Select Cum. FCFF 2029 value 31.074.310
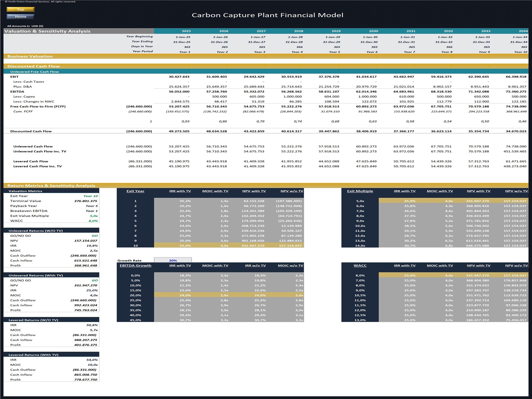 pyautogui.click(x=330, y=111)
